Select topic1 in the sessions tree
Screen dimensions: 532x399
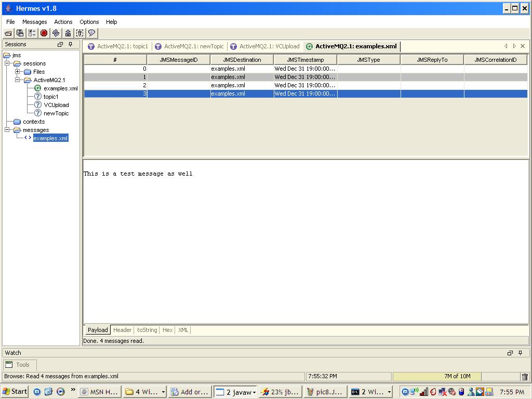pos(46,97)
